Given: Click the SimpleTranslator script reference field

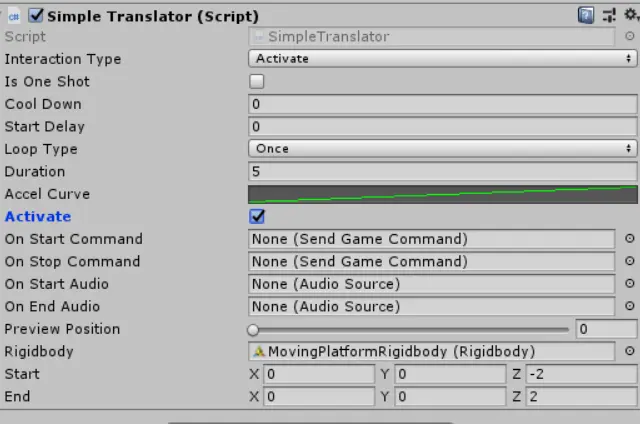Looking at the screenshot, I should coord(431,36).
